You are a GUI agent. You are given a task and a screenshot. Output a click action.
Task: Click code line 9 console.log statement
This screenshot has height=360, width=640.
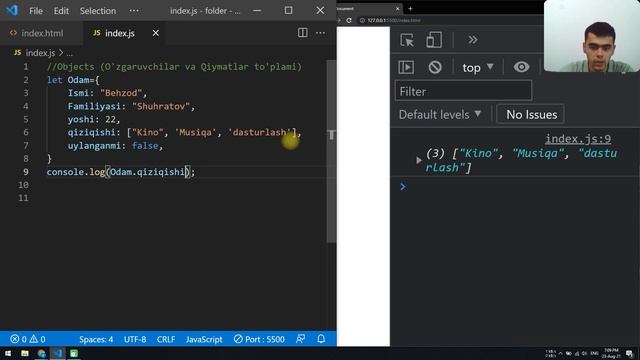click(x=121, y=172)
